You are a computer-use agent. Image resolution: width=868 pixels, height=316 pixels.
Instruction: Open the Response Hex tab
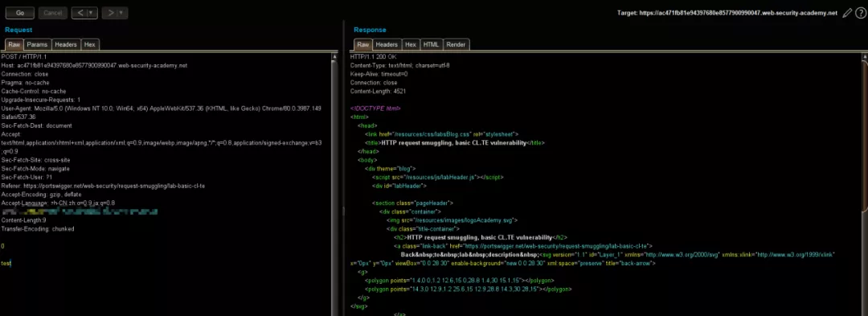point(410,44)
